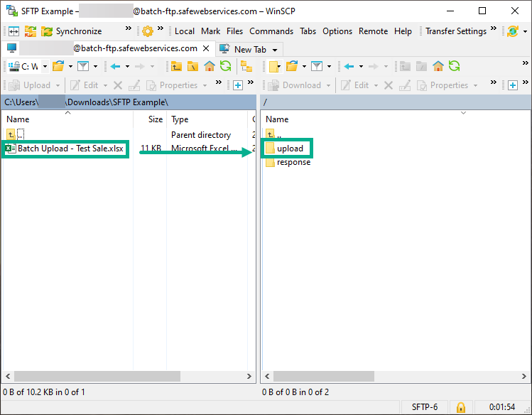Refresh the local panel
The width and height of the screenshot is (532, 415).
click(225, 66)
